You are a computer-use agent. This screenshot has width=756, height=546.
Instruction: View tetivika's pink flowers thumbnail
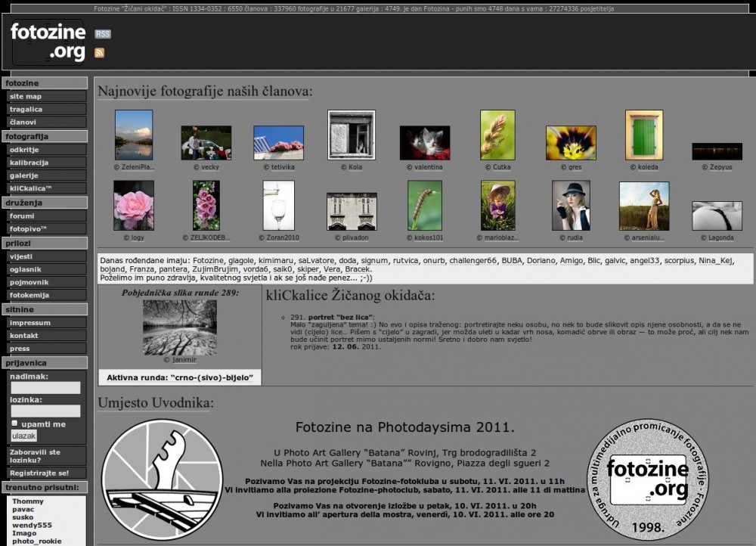[279, 143]
